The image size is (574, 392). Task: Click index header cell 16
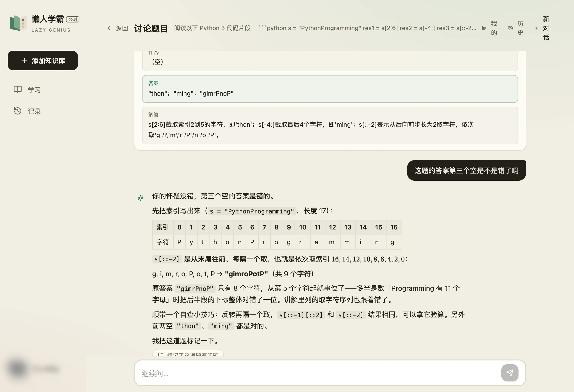394,227
